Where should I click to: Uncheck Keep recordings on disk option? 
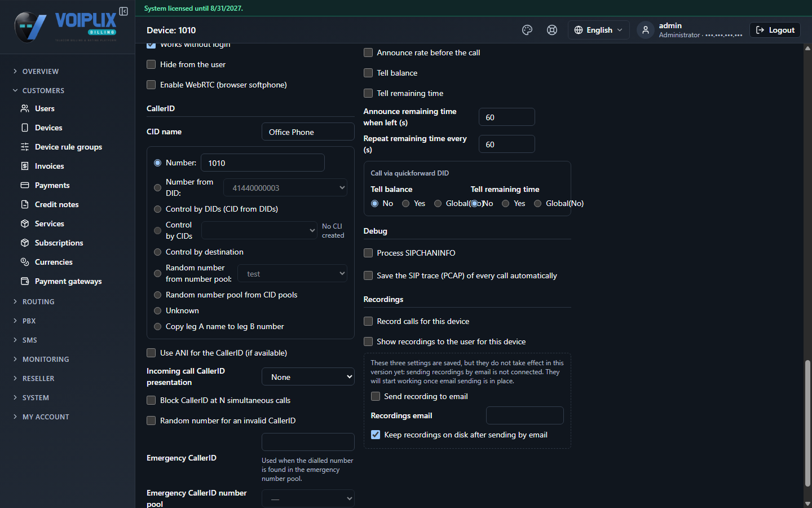point(376,435)
